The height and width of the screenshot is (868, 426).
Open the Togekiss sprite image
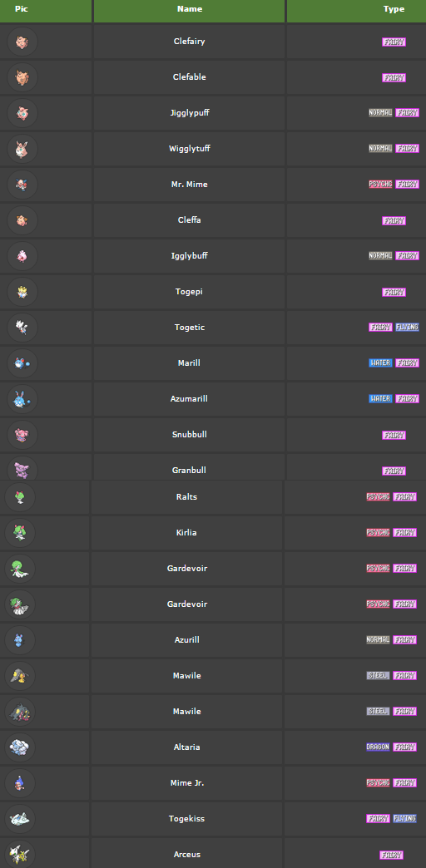pos(20,819)
